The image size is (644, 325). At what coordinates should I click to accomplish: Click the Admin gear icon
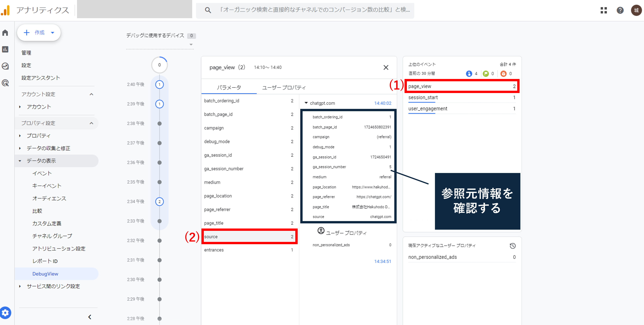pyautogui.click(x=5, y=313)
